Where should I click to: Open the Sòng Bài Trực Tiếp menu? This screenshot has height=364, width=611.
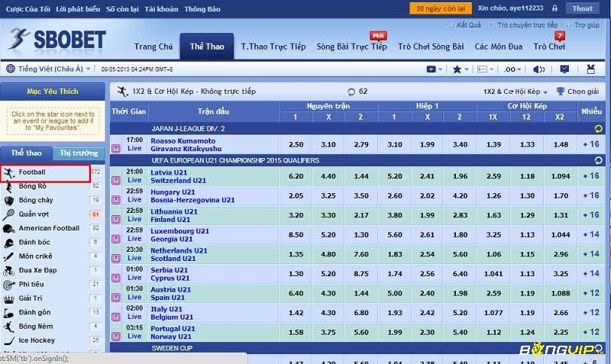click(x=351, y=47)
